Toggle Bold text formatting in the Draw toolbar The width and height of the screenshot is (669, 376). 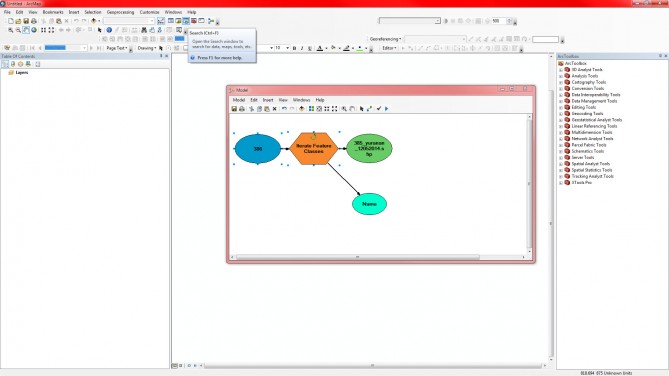click(294, 48)
